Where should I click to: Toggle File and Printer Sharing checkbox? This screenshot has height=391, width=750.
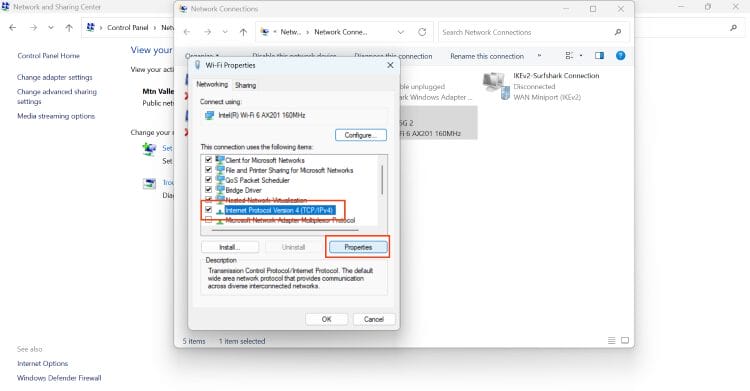click(x=209, y=170)
